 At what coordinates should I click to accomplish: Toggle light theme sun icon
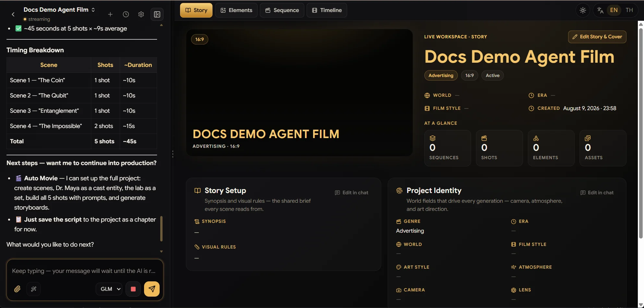click(583, 10)
